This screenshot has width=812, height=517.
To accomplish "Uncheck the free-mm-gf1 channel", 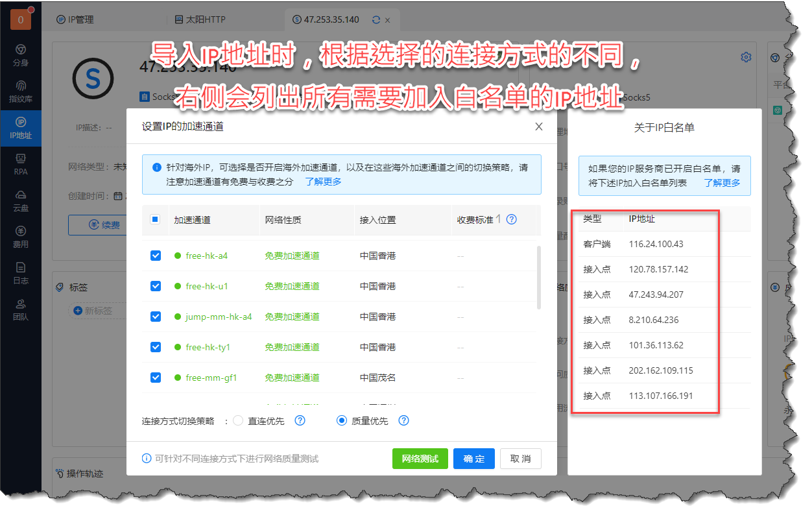I will [x=156, y=378].
